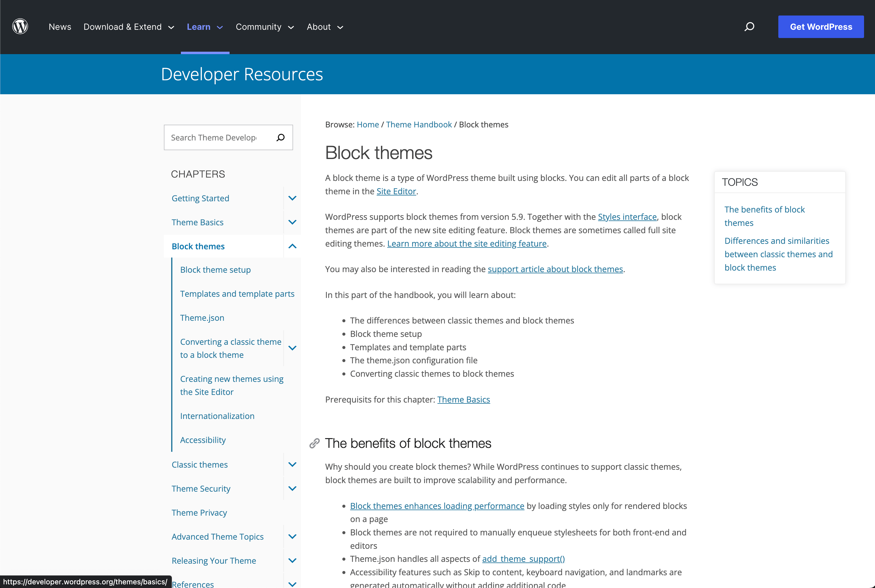The width and height of the screenshot is (875, 588).
Task: Expand the Releasing Your Theme chevron
Action: tap(292, 561)
